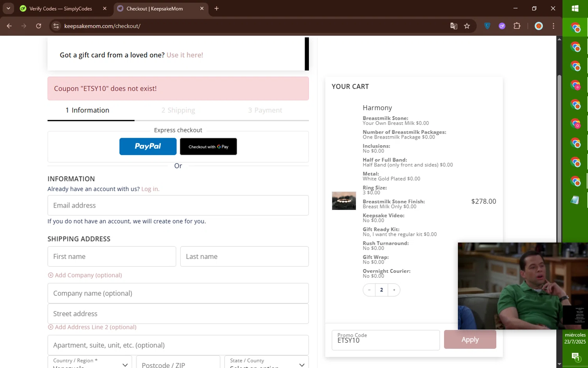
Task: Open the blue shield extension
Action: [487, 26]
